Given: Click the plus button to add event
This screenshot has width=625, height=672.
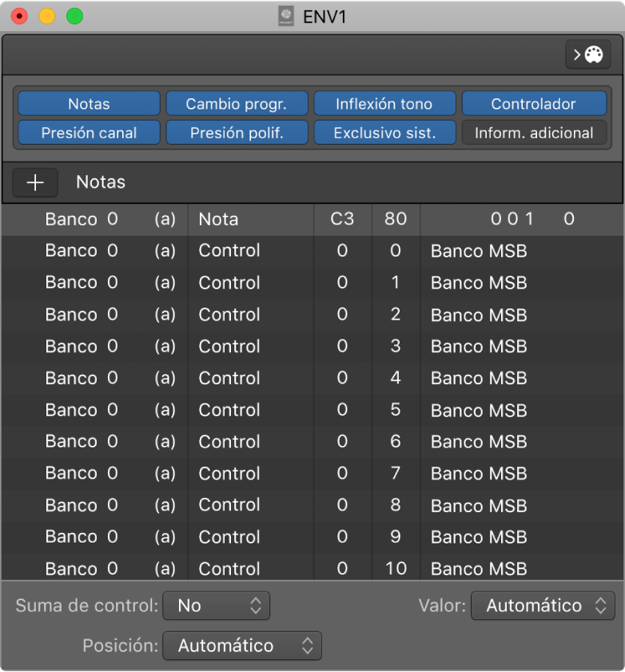Looking at the screenshot, I should 35,182.
